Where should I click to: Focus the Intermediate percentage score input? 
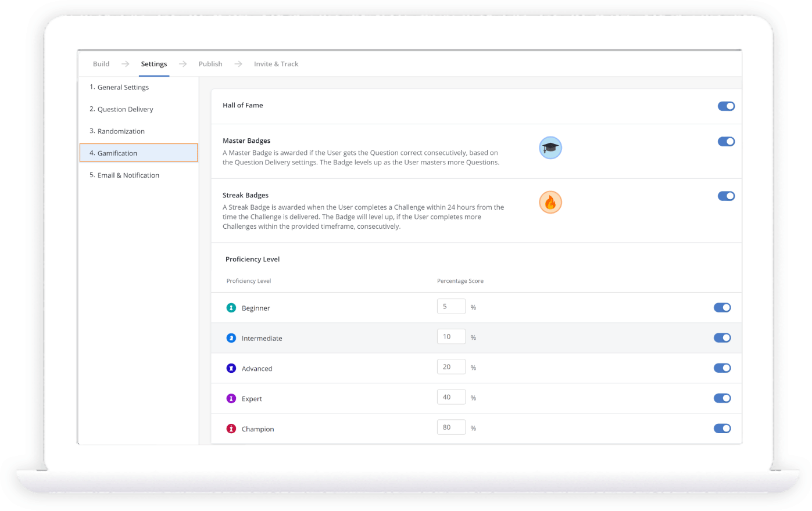pos(451,337)
